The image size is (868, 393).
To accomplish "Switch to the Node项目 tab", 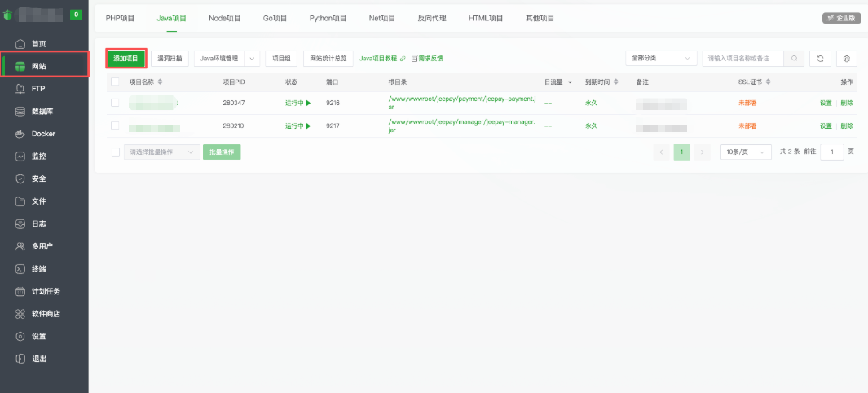I will 225,18.
